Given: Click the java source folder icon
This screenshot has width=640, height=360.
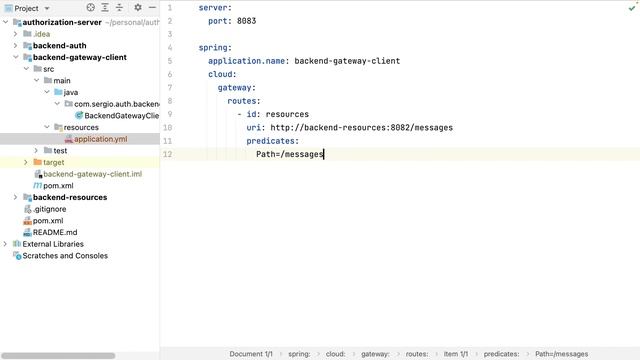Looking at the screenshot, I should (58, 92).
